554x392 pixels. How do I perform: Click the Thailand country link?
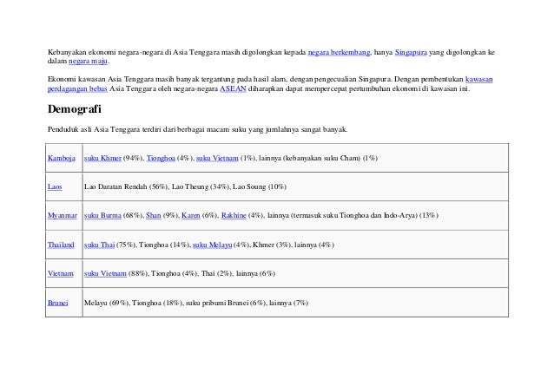(x=61, y=245)
